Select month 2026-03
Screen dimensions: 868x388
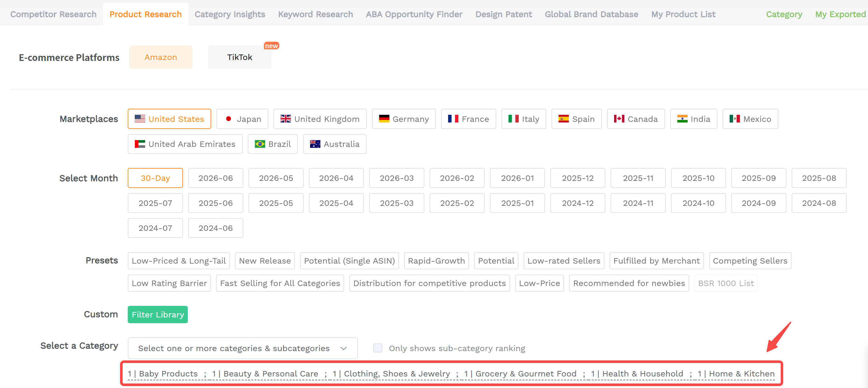(396, 178)
